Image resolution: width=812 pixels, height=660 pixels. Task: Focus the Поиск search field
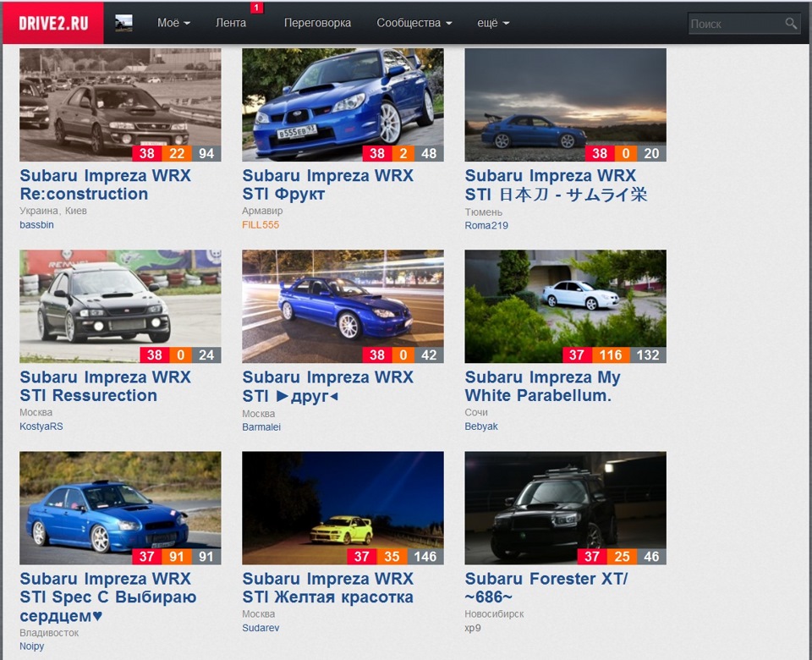pyautogui.click(x=743, y=24)
